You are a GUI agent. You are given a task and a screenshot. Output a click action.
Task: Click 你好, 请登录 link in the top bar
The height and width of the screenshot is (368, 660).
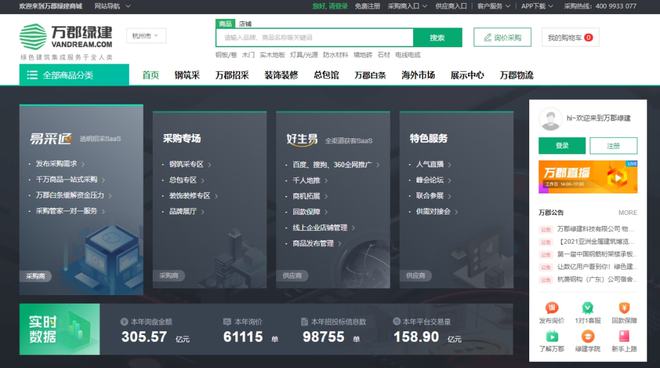pyautogui.click(x=330, y=6)
